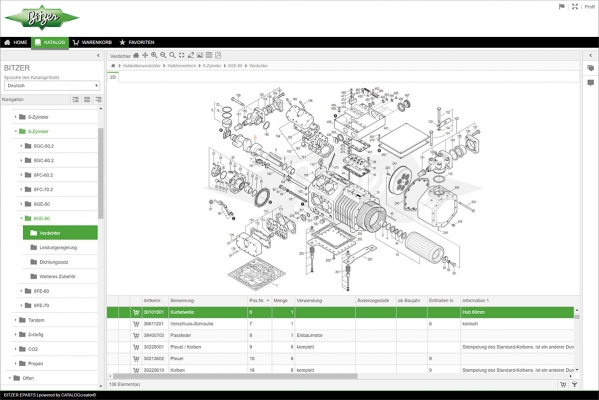Select the pan/move tool in viewer toolbar
The image size is (599, 400).
tap(145, 55)
